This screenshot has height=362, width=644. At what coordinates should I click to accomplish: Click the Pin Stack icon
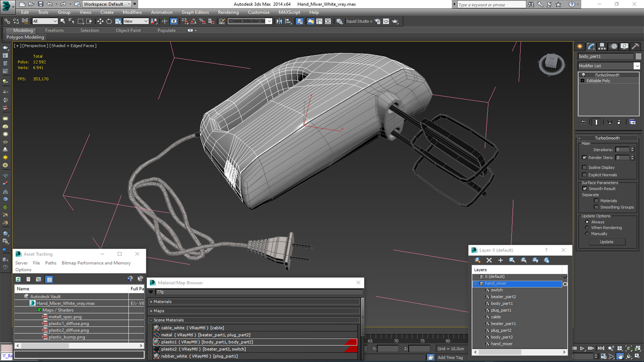[x=583, y=122]
